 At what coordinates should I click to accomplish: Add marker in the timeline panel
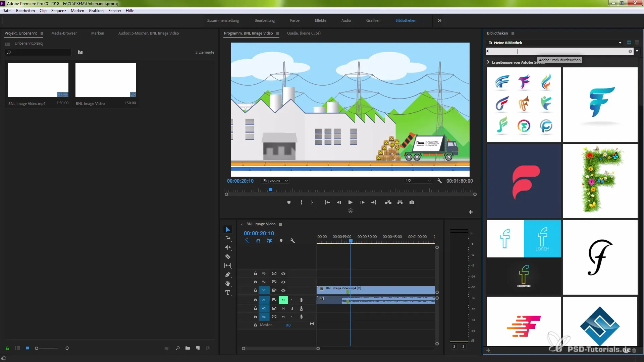(281, 241)
